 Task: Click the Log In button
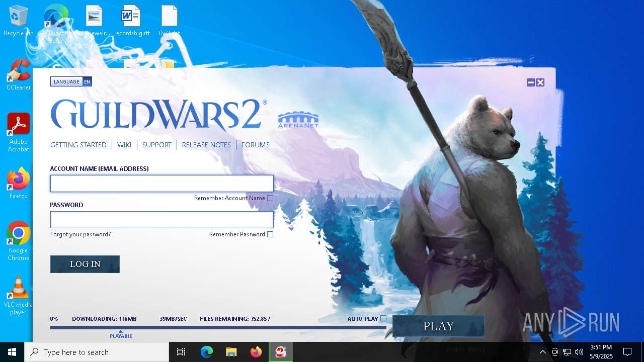pos(85,264)
